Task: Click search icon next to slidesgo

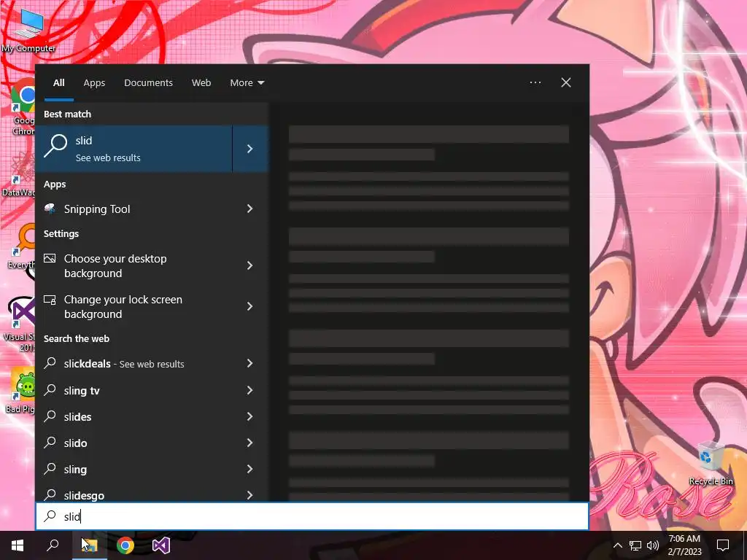Action: coord(50,494)
